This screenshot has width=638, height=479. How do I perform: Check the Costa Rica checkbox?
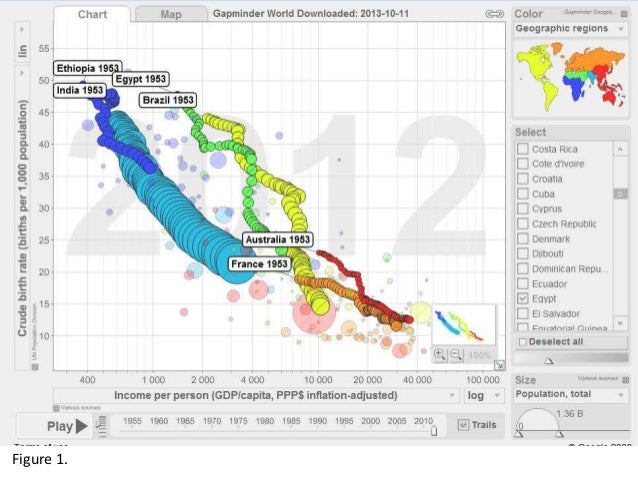[x=522, y=149]
